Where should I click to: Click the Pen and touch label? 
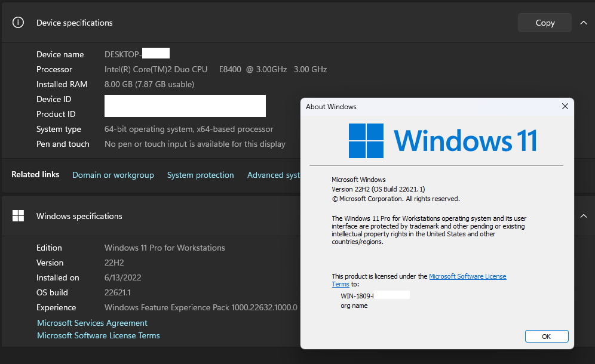pos(63,144)
